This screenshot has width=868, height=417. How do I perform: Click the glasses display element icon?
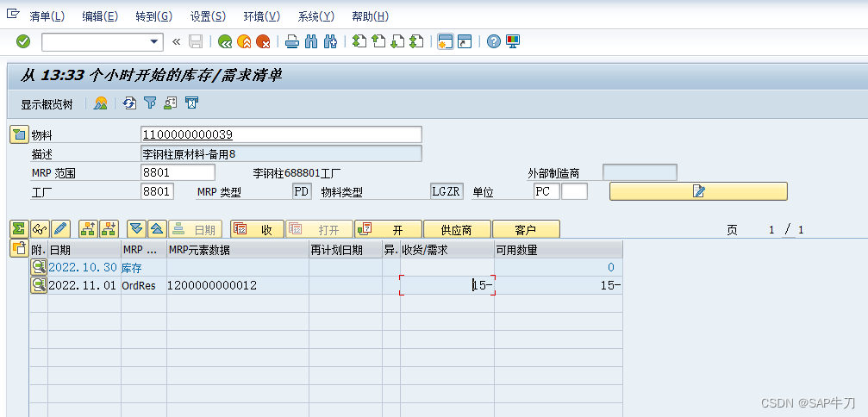pyautogui.click(x=40, y=228)
